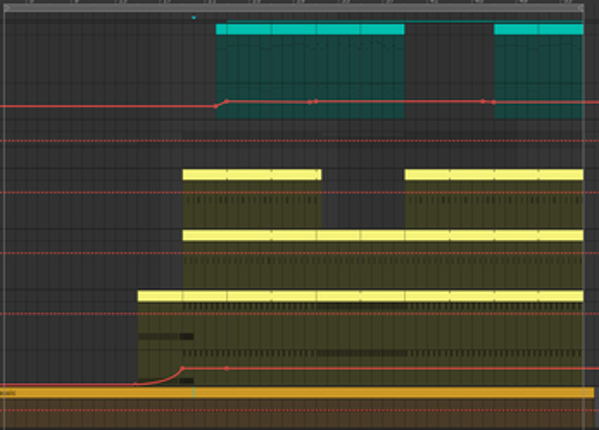Click the breakpoint where the curved automation ramp starts

click(x=135, y=384)
